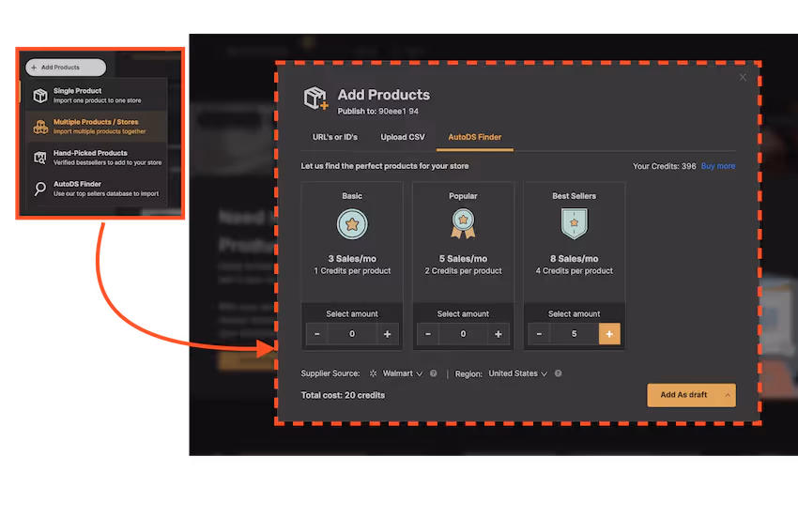Click the stacked boxes icon for Multiple Products
Viewport: 798px width, 532px height.
coord(40,127)
